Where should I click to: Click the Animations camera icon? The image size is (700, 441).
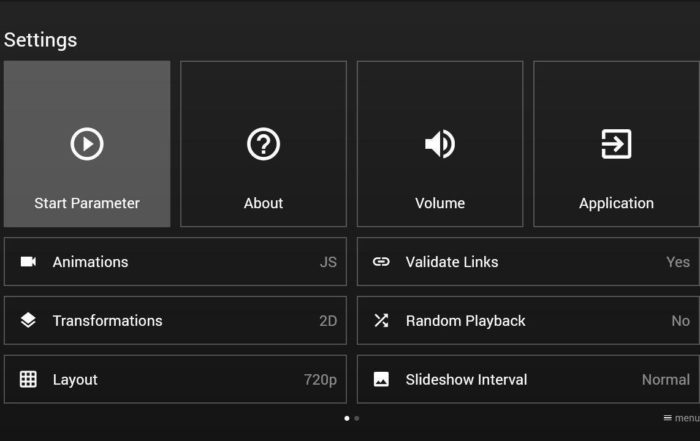[28, 262]
